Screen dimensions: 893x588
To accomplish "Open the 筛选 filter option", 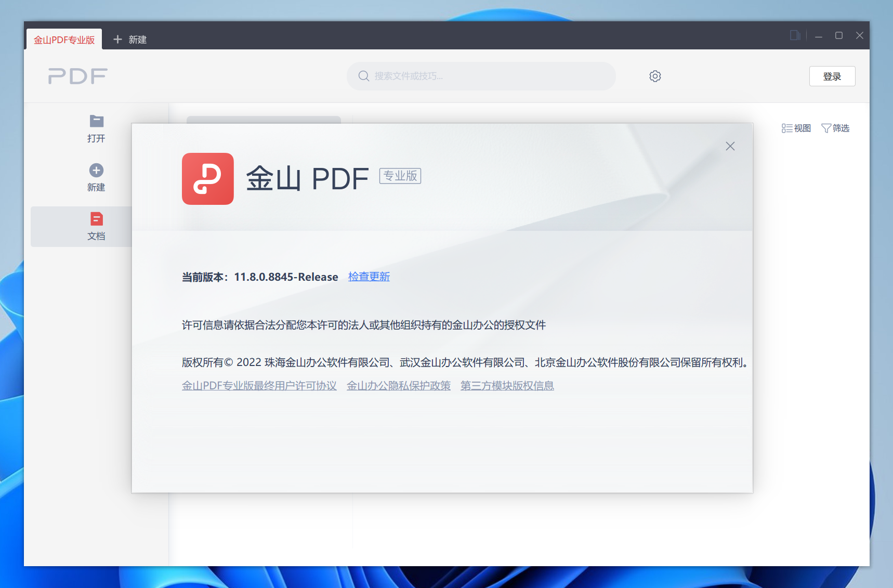I will (x=835, y=128).
